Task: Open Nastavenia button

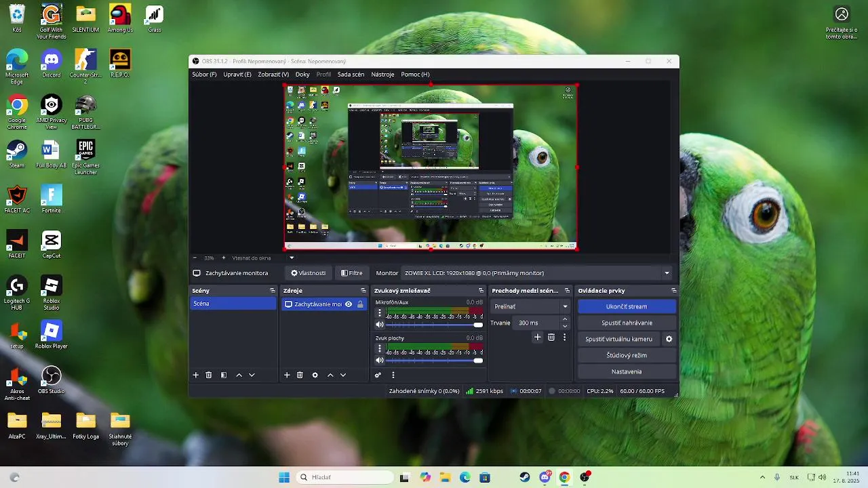Action: click(x=627, y=371)
